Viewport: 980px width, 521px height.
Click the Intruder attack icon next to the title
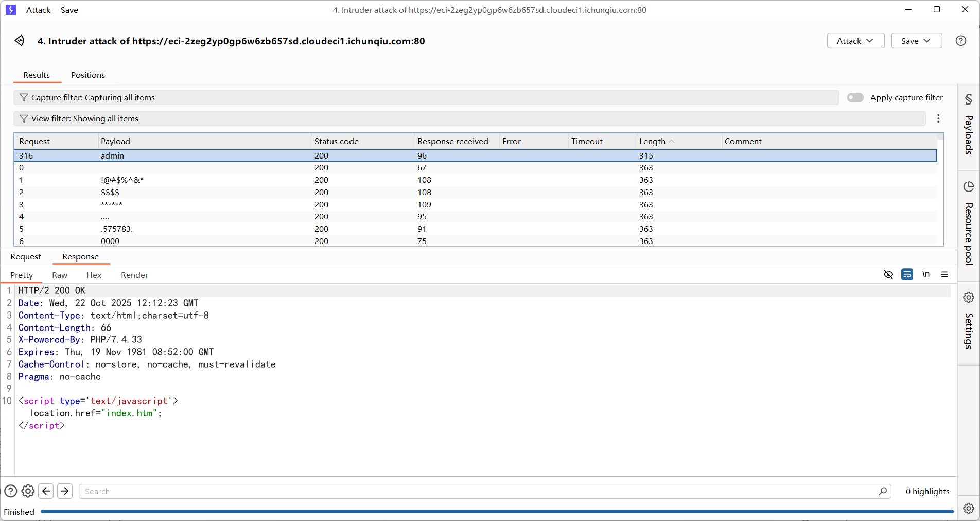(20, 41)
